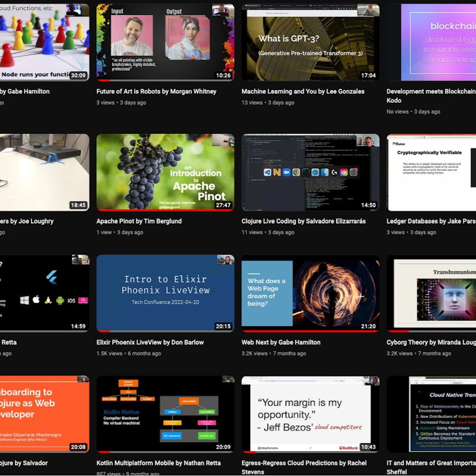Viewport: 476px width, 476px height.
Task: Click the 'Ledger Databases by Jake' video title
Action: [432, 221]
